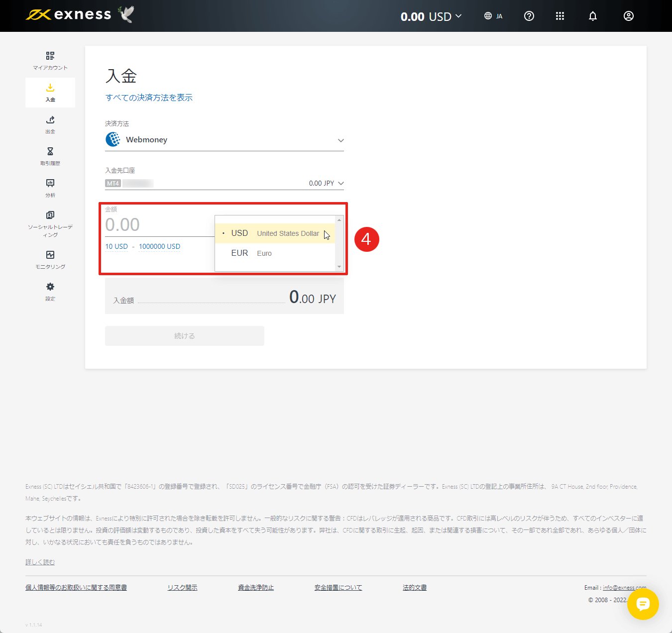
Task: Open the 設定 settings gear icon
Action: tap(50, 291)
